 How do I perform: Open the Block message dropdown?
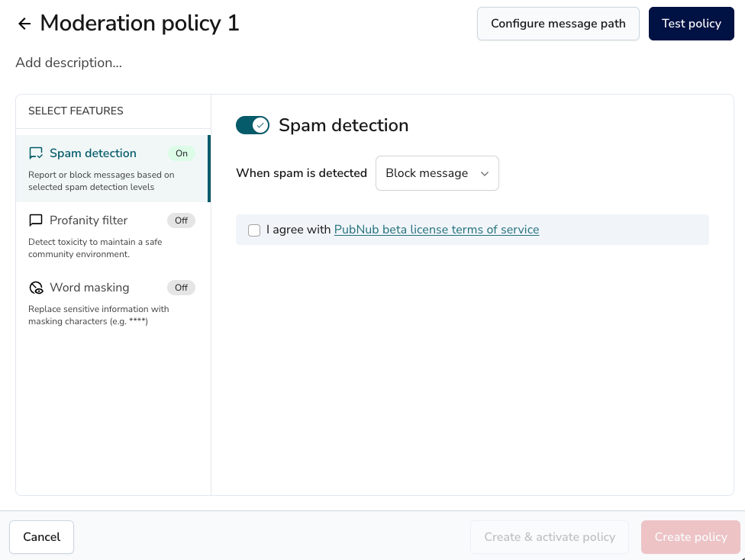tap(437, 173)
